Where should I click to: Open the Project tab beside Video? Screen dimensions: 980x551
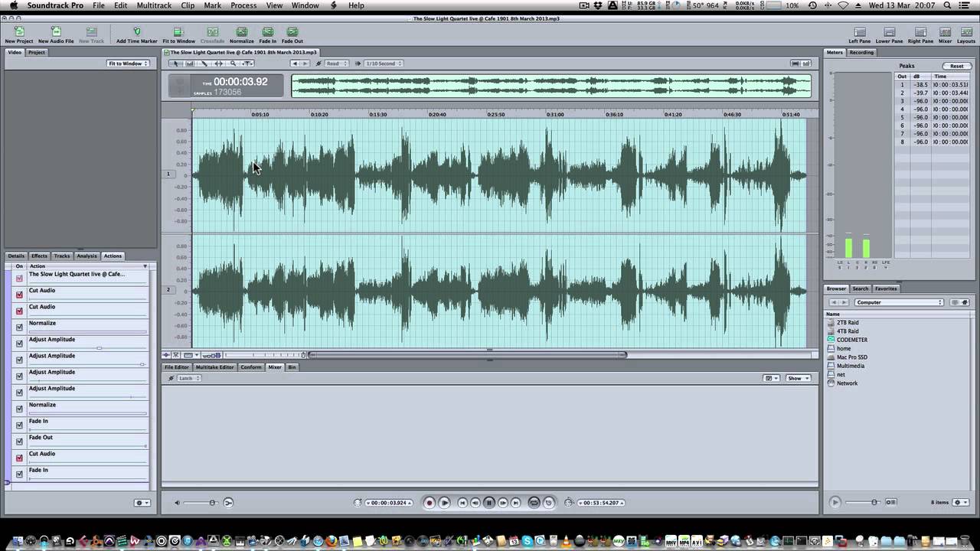(x=37, y=52)
